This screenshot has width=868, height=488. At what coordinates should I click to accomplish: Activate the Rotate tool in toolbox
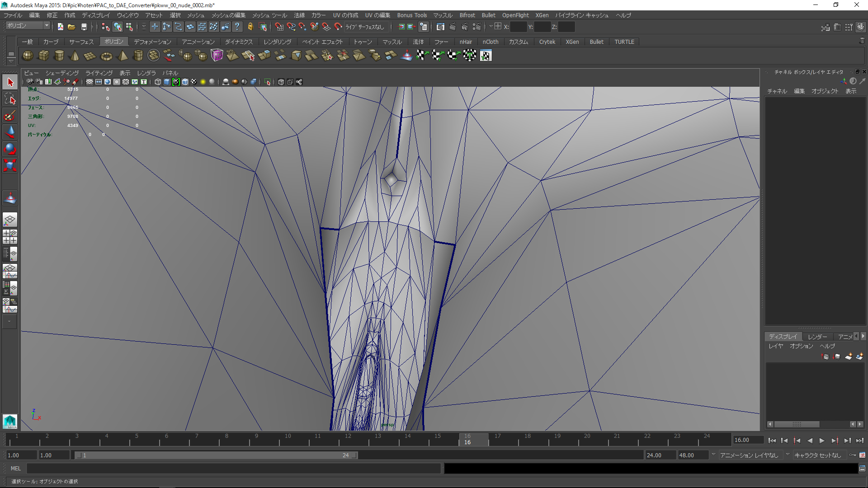pyautogui.click(x=10, y=149)
